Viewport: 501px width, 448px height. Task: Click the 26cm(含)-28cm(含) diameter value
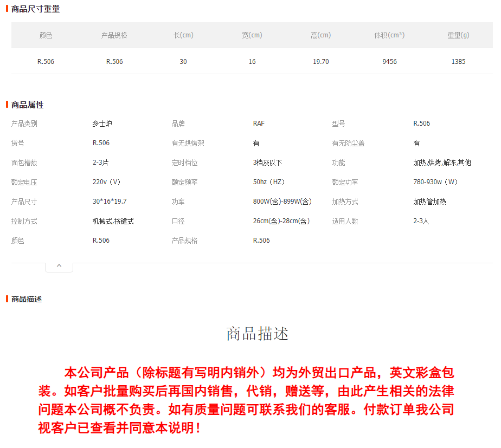click(281, 221)
